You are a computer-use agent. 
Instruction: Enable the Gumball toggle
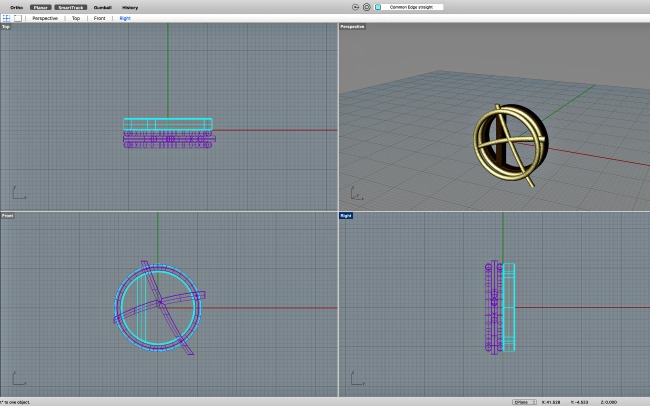coord(103,7)
